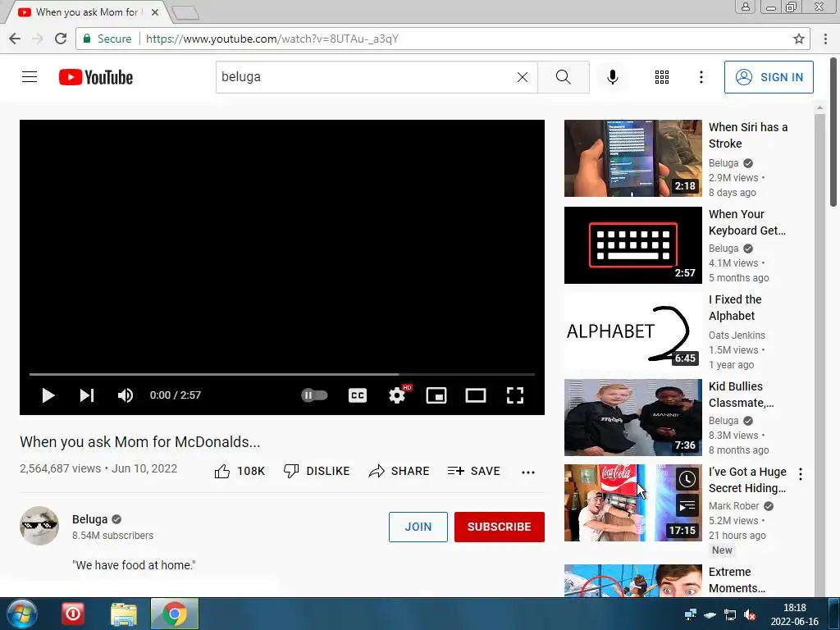Screen dimensions: 840x630
Task: Toggle closed captions CC button
Action: [358, 395]
